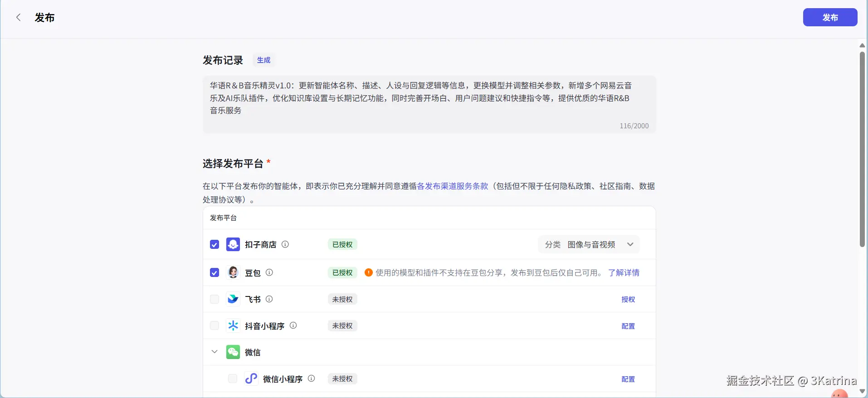Open the info tooltip beside 豆包
The width and height of the screenshot is (868, 398).
pos(269,272)
